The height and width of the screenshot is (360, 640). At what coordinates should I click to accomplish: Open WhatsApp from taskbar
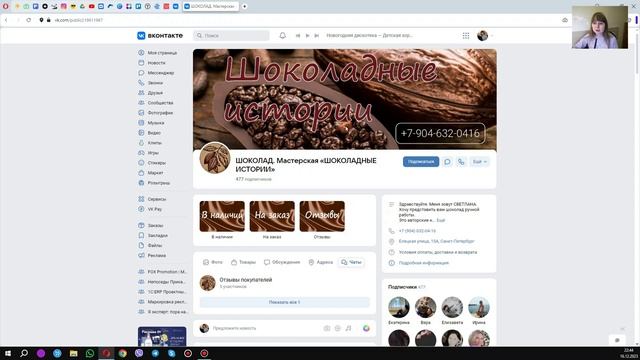click(x=90, y=353)
